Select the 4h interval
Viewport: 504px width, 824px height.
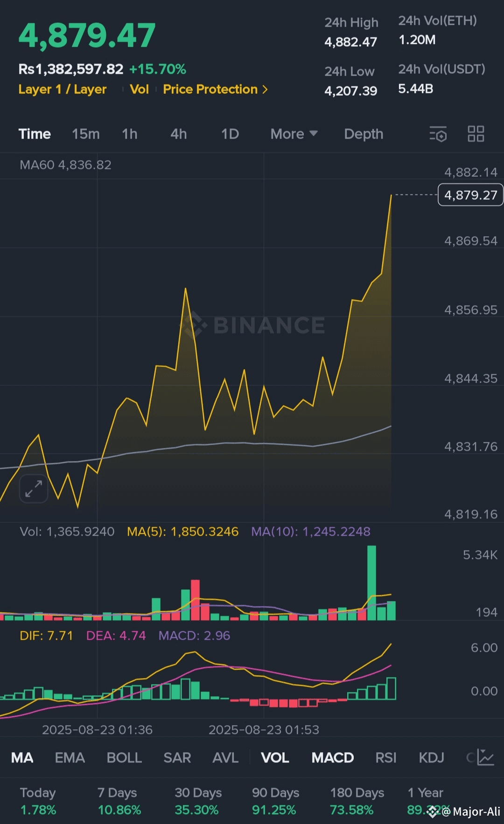pyautogui.click(x=179, y=134)
